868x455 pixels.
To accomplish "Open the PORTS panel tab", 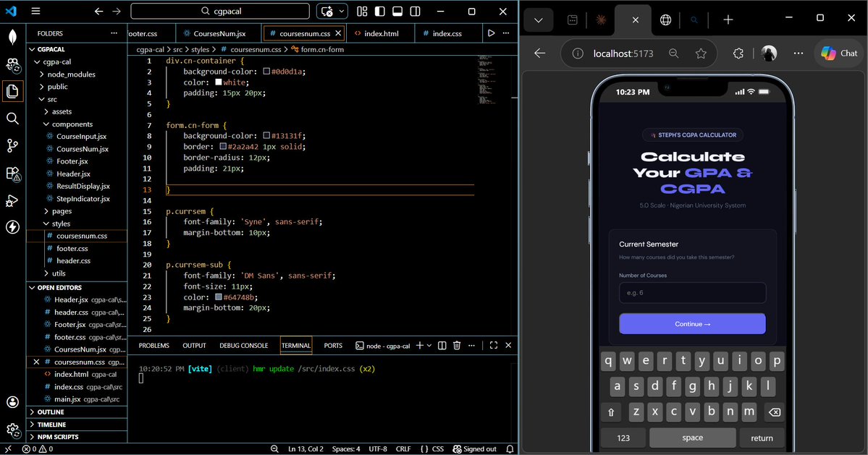I will pyautogui.click(x=333, y=346).
